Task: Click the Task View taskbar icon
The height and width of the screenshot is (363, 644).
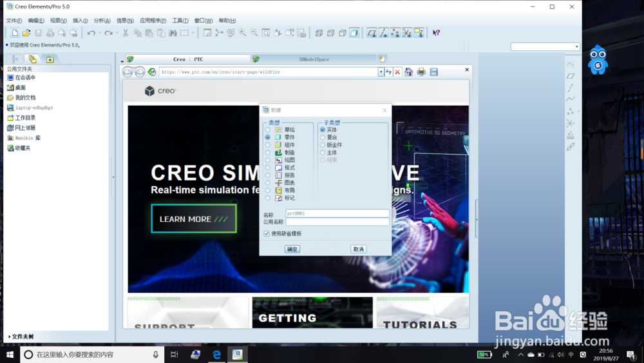Action: tap(174, 355)
